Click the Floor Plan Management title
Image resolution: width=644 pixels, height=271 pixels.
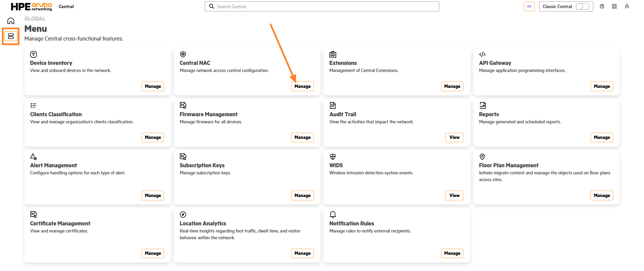(508, 166)
